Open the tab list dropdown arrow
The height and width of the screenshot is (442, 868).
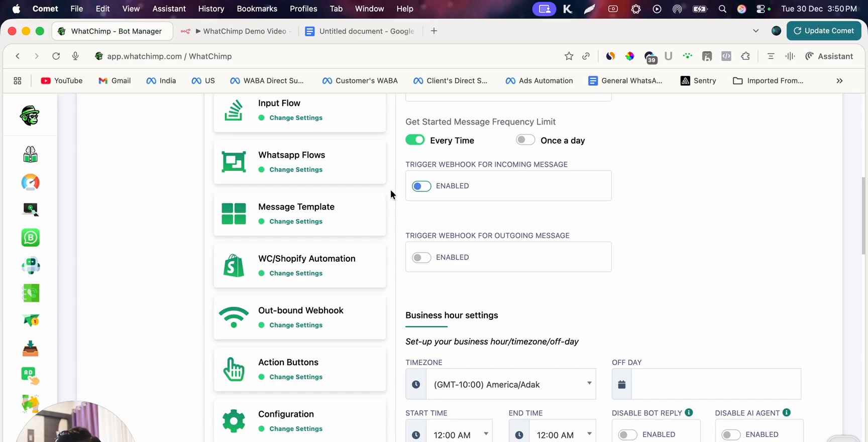coord(755,31)
